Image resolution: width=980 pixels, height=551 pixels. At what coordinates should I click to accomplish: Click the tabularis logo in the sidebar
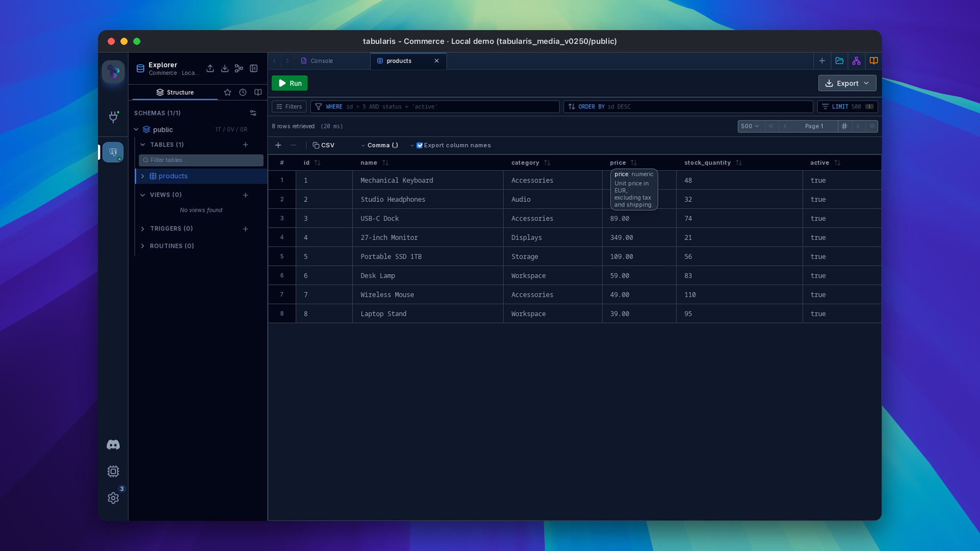tap(113, 71)
